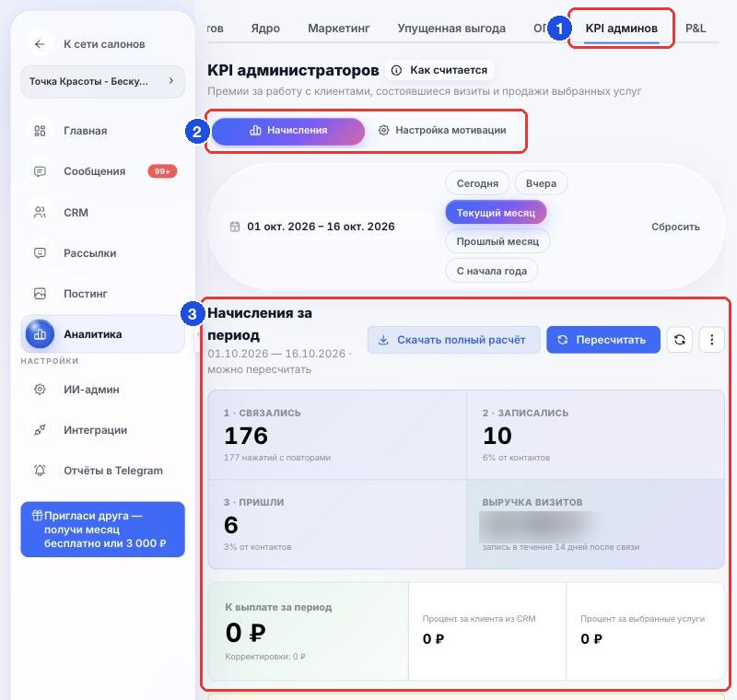Open the P&L tab
The image size is (737, 700).
coord(696,29)
